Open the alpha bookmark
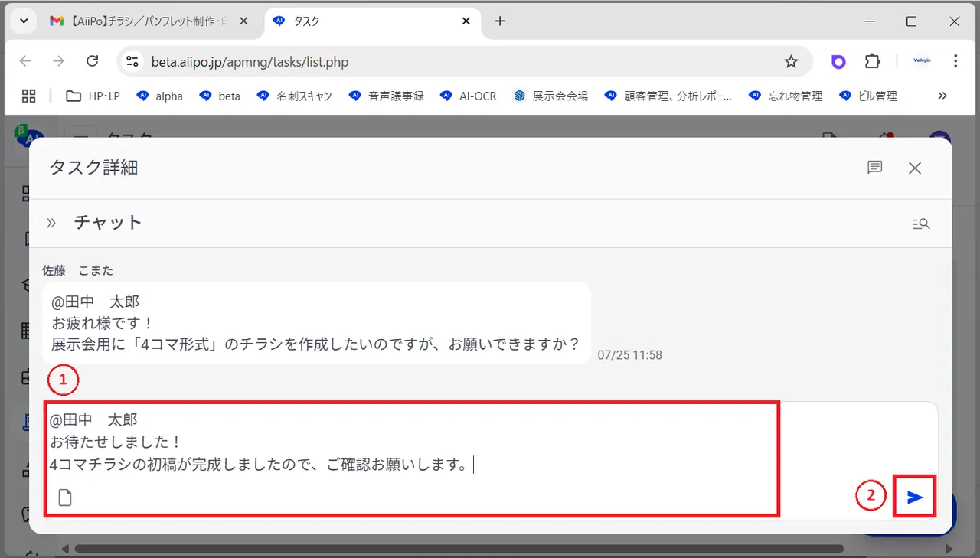This screenshot has width=980, height=558. [x=160, y=96]
